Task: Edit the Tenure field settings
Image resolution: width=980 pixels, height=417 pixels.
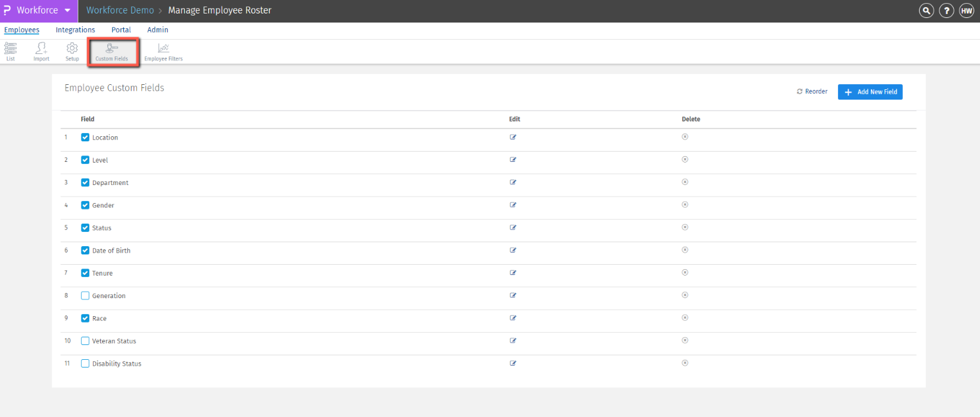Action: (x=512, y=272)
